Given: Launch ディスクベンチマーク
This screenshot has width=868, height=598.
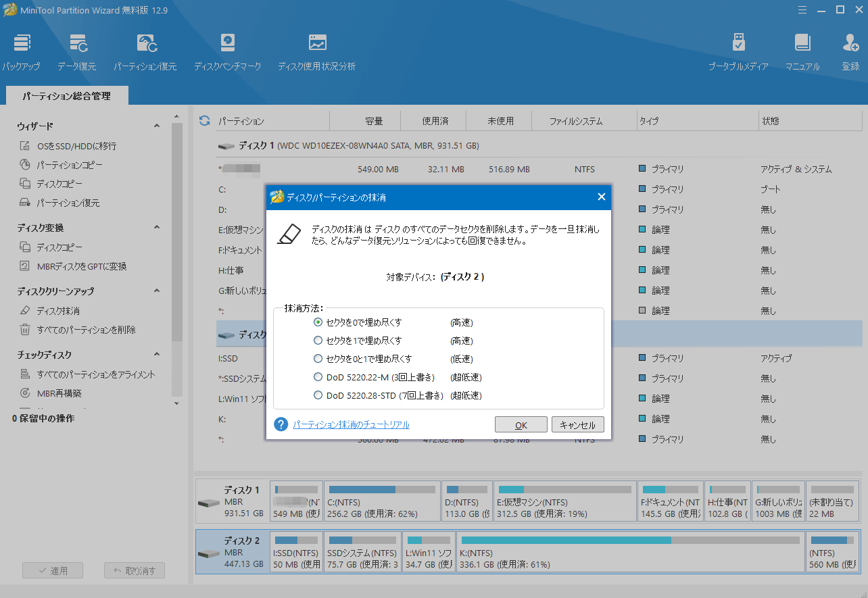Looking at the screenshot, I should click(x=227, y=52).
